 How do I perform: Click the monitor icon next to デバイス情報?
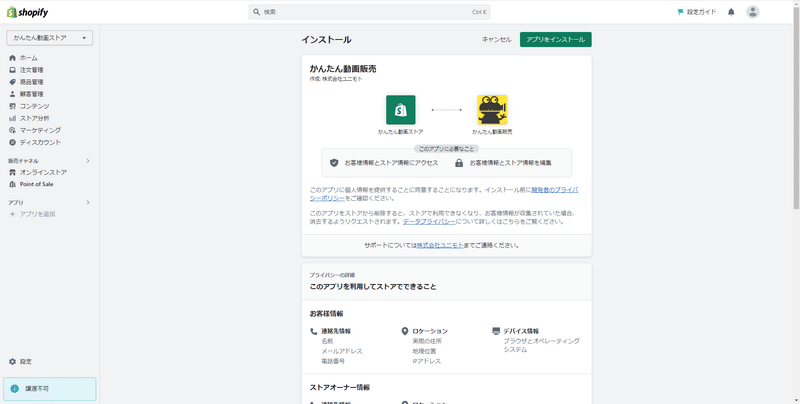coord(496,331)
